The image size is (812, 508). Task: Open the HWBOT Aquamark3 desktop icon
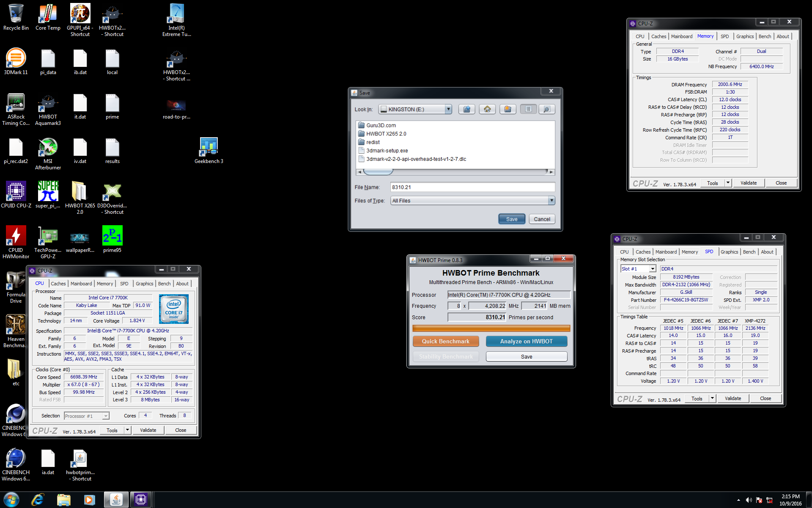tap(48, 109)
